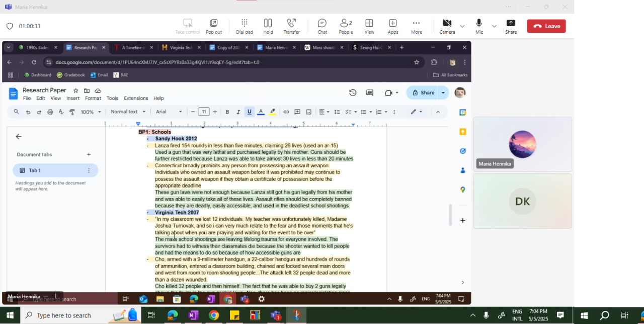Open version history in Google Docs
This screenshot has height=324, width=644.
pyautogui.click(x=353, y=93)
